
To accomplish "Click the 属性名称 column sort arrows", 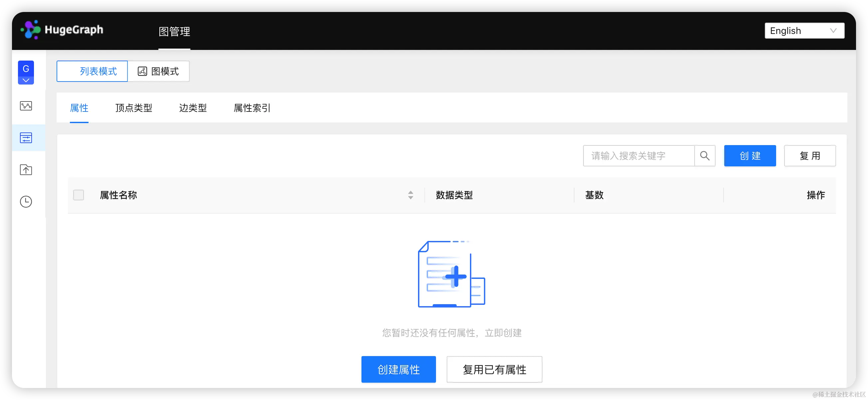I will (410, 195).
